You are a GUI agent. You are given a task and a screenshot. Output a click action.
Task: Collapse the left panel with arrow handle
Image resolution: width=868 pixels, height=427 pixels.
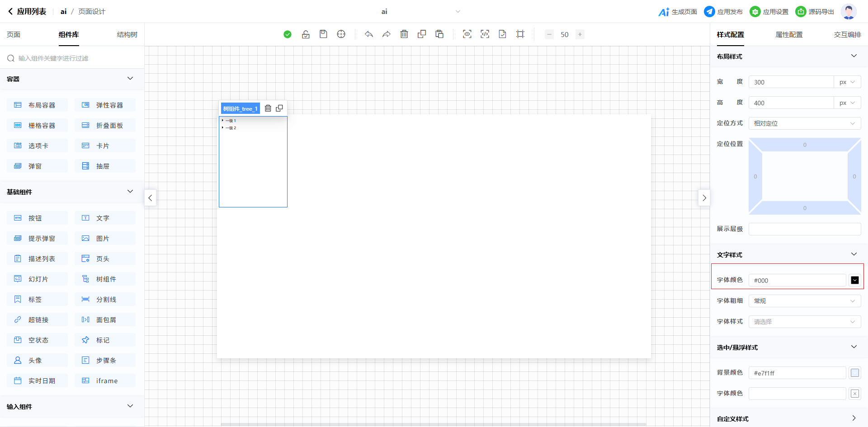(x=150, y=198)
